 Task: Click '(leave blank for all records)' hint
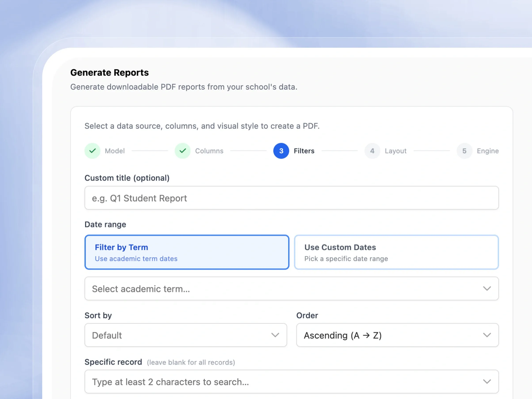(191, 362)
